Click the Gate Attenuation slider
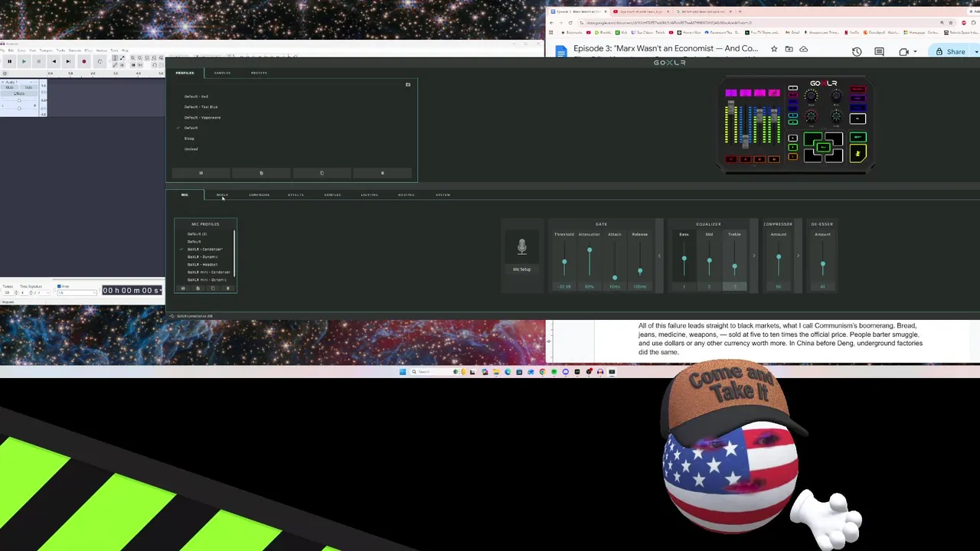This screenshot has width=980, height=551. pyautogui.click(x=590, y=260)
